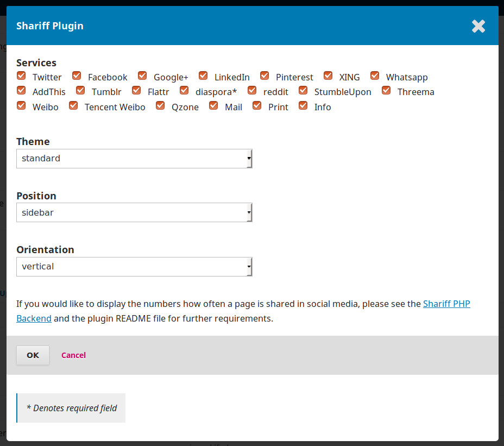Click the Twitter label text
Viewport: 504px width, 446px height.
47,78
